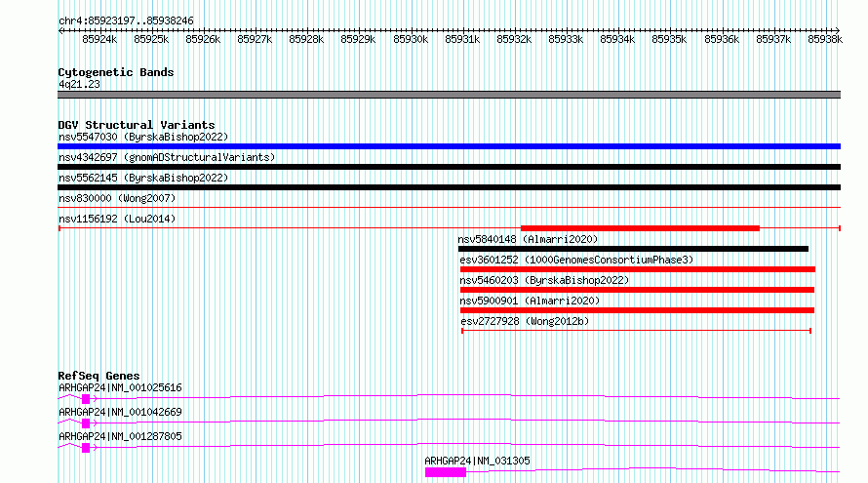The height and width of the screenshot is (483, 868).
Task: Open the nsv5562145 (ByrskaBishop2022) label
Action: pos(143,178)
